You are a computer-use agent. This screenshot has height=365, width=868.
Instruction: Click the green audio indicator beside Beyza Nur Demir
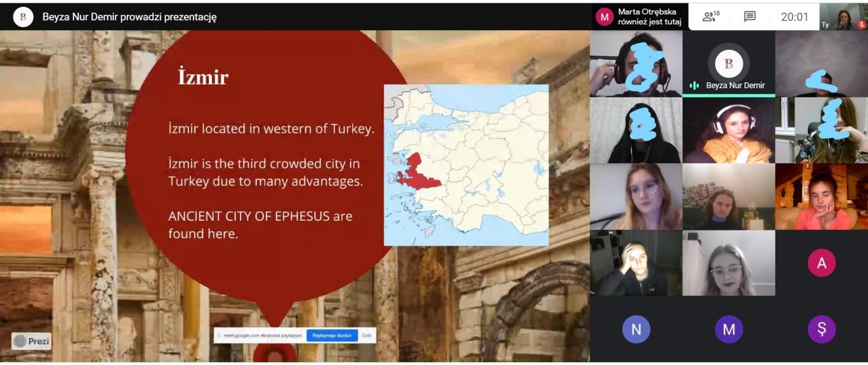694,86
